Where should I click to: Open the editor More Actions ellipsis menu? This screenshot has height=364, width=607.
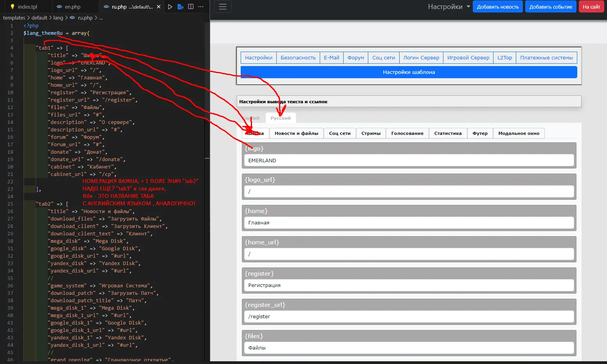(x=201, y=7)
